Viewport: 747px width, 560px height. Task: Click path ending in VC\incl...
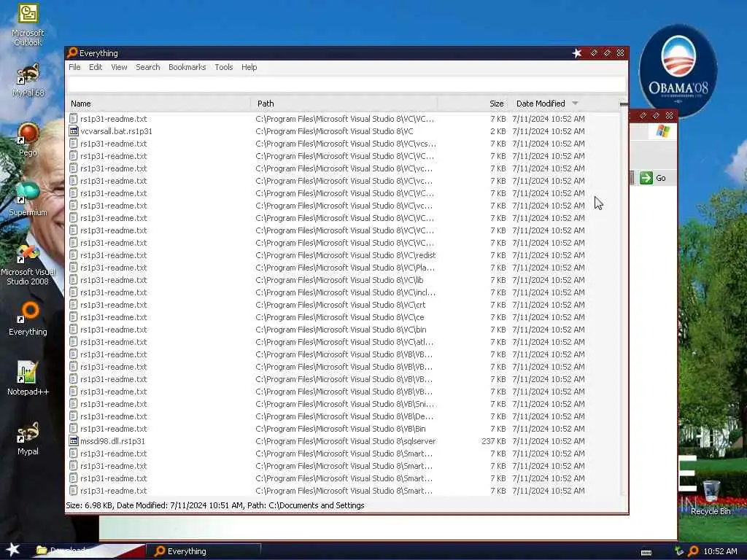345,292
